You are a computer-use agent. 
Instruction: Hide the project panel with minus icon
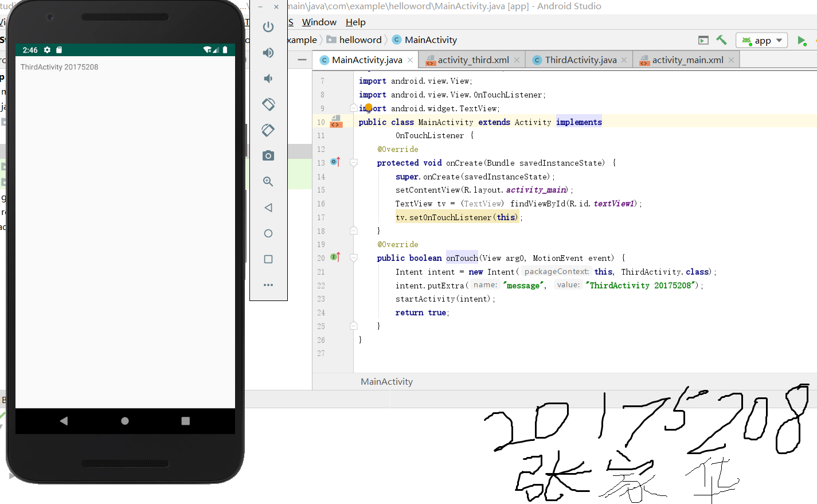(302, 60)
